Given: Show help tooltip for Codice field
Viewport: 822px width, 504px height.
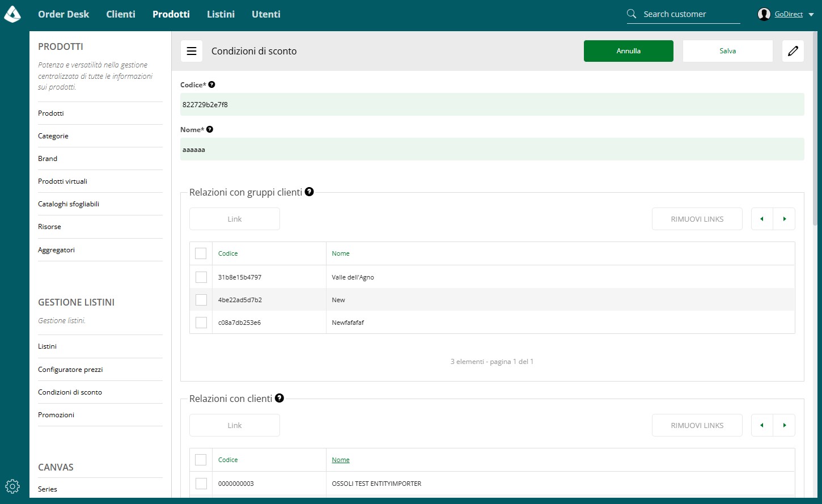Looking at the screenshot, I should [211, 84].
